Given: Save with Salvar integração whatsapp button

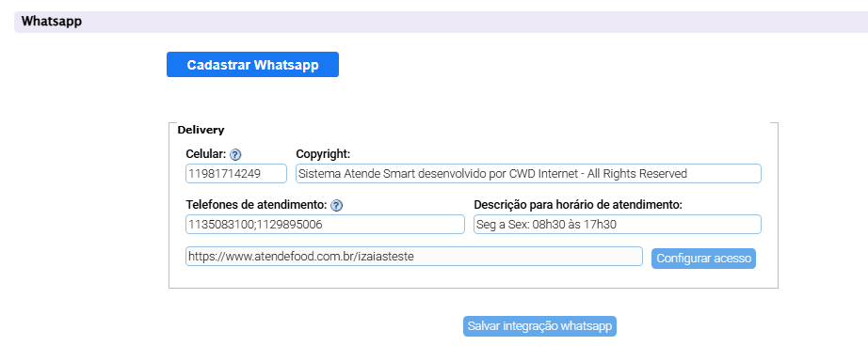Looking at the screenshot, I should [x=539, y=326].
